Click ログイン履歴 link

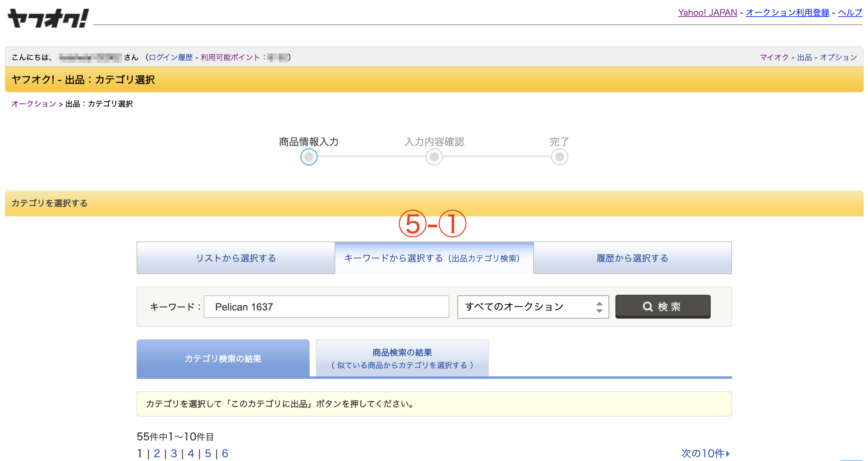click(x=170, y=57)
